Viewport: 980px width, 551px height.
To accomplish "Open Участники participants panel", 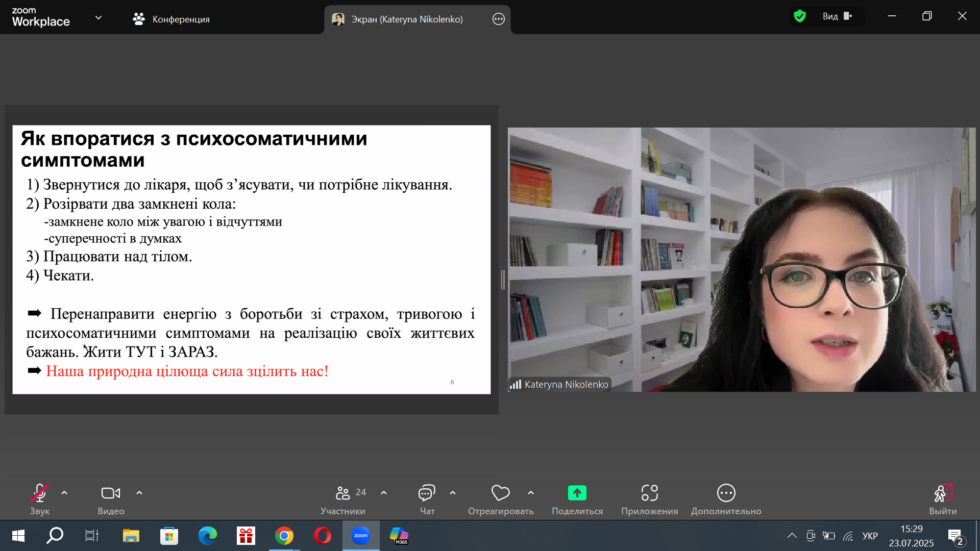I will [343, 499].
